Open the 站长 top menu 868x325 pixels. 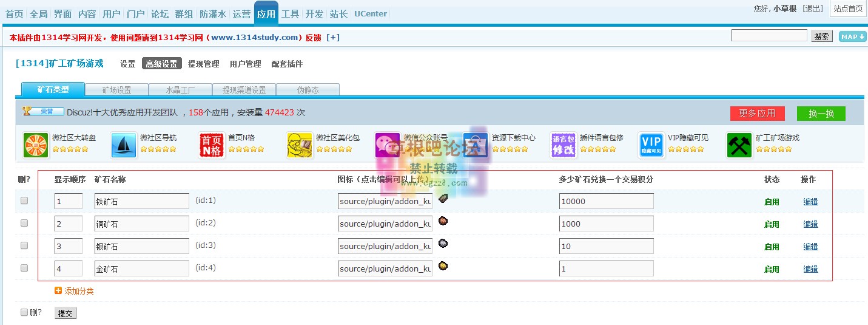coord(338,13)
